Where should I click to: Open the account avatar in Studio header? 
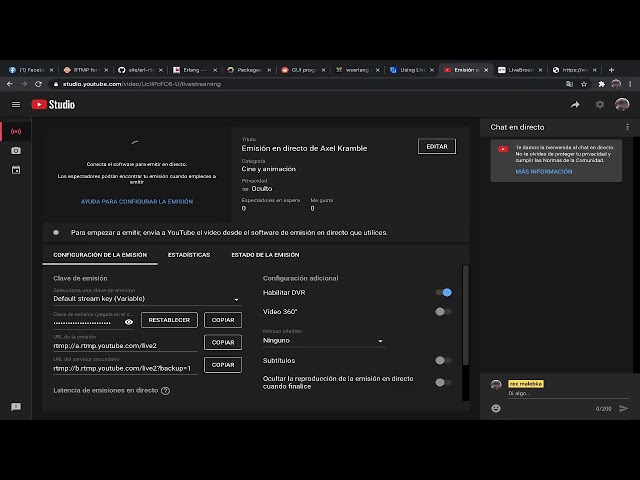click(622, 104)
